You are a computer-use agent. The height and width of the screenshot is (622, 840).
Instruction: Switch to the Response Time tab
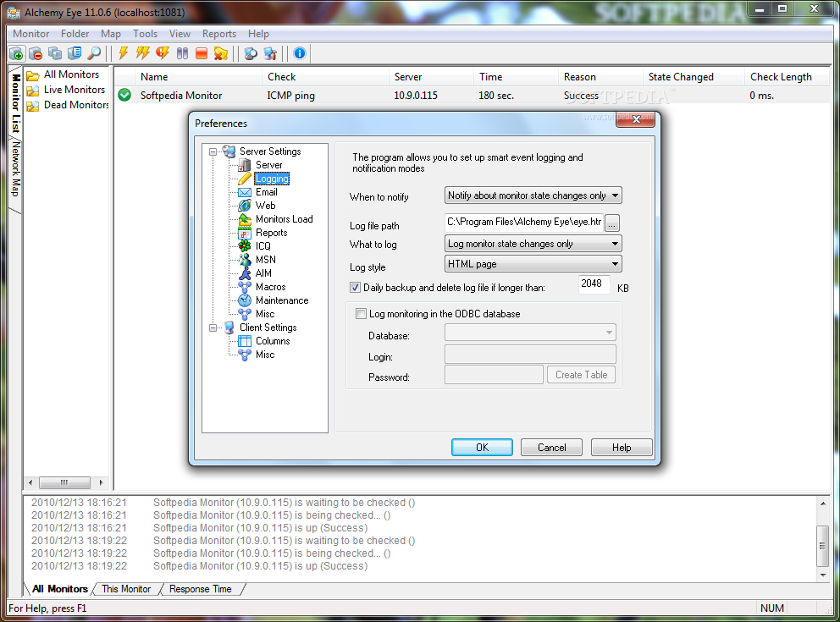point(201,589)
